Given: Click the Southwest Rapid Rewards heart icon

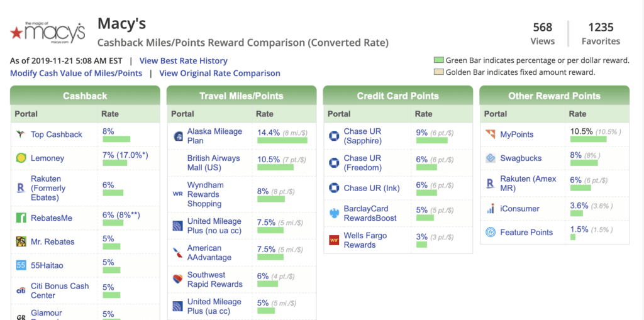Looking at the screenshot, I should point(177,280).
